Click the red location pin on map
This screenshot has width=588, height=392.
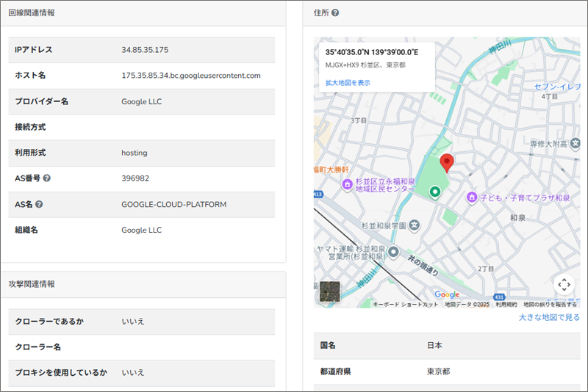point(446,163)
